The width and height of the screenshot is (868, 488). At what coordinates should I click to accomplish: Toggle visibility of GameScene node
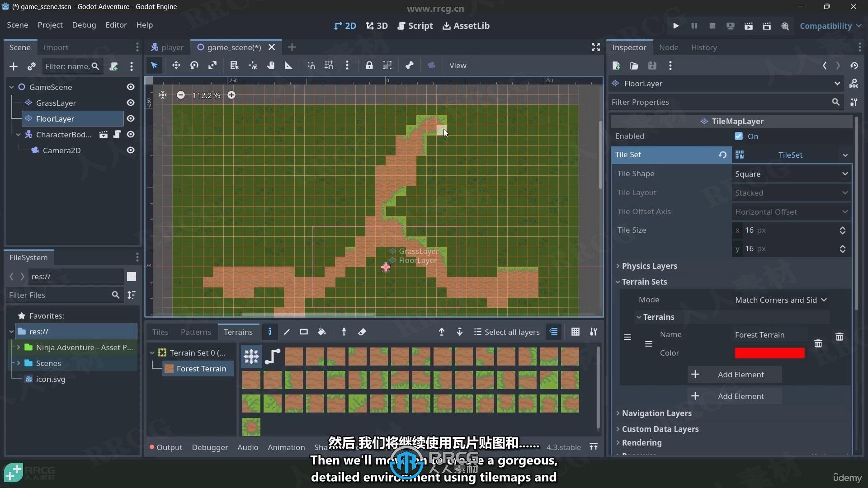pyautogui.click(x=131, y=87)
